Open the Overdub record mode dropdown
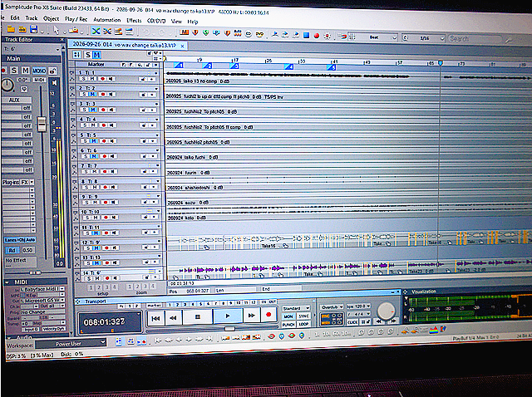Image resolution: width=532 pixels, height=397 pixels. (x=332, y=306)
